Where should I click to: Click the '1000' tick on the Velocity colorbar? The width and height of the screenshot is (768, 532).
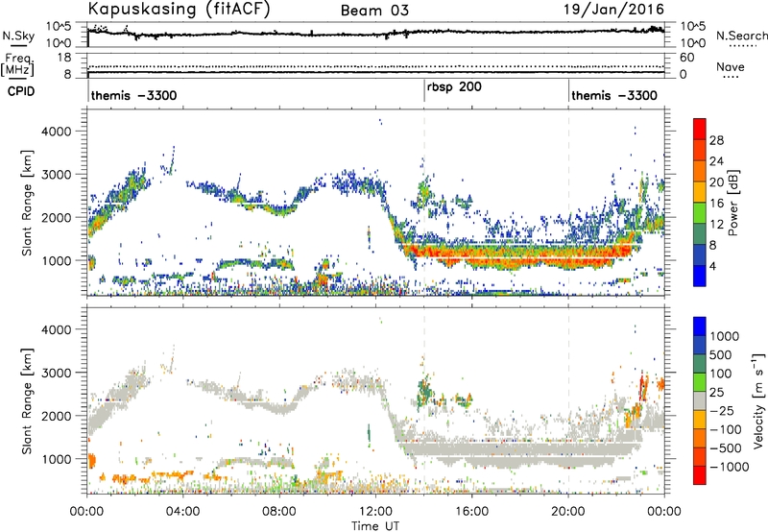725,336
